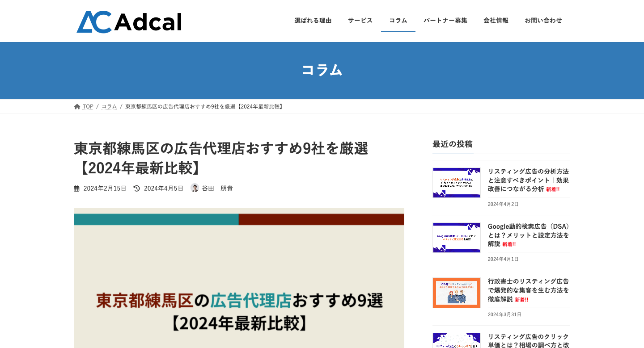Click the calendar icon beside the publish date
Viewport: 644px width, 348px height.
(x=76, y=188)
